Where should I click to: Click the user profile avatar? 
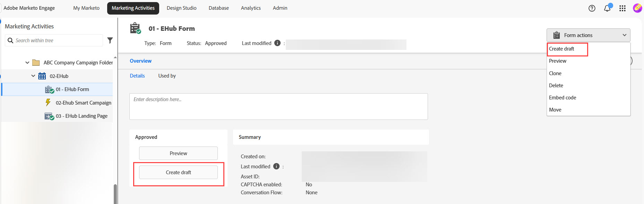[637, 8]
